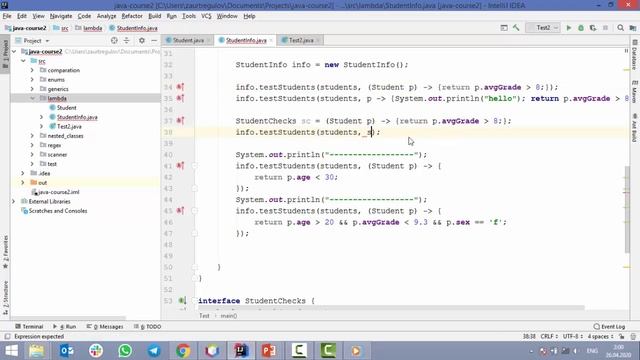Open WhatsApp from the taskbar
This screenshot has width=640, height=360.
click(125, 351)
